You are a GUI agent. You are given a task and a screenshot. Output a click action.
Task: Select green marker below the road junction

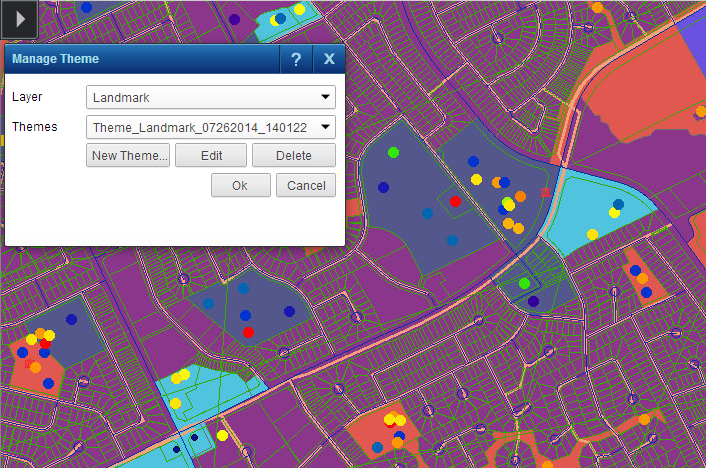524,284
